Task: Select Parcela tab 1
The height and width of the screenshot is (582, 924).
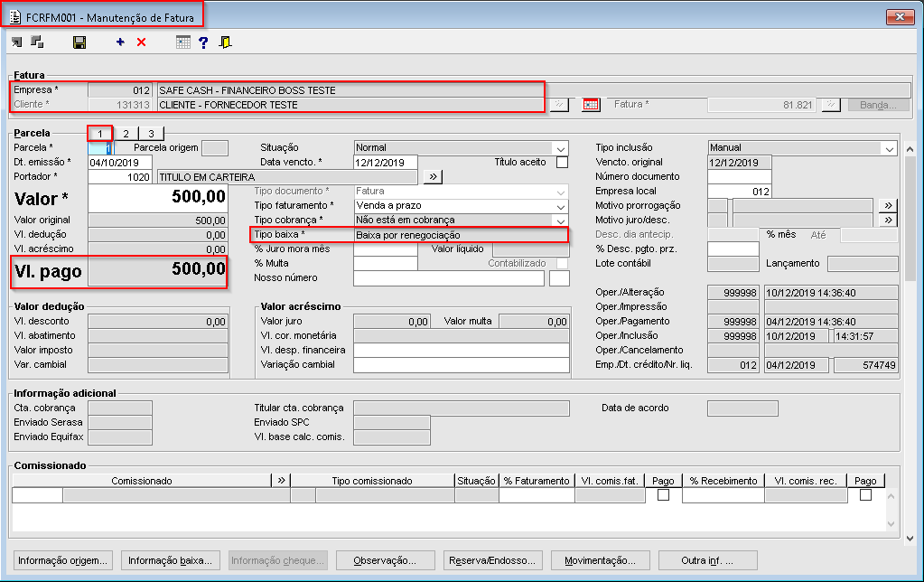Action: click(100, 133)
